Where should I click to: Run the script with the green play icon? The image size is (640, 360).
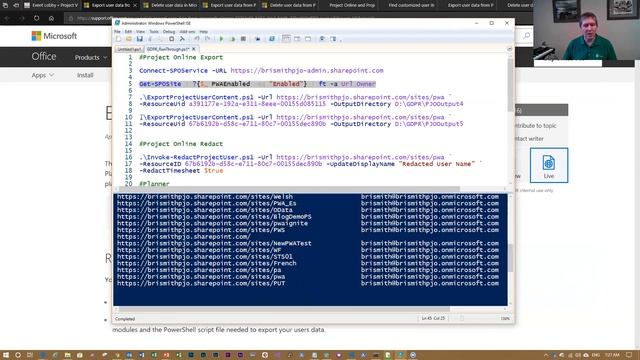[221, 39]
